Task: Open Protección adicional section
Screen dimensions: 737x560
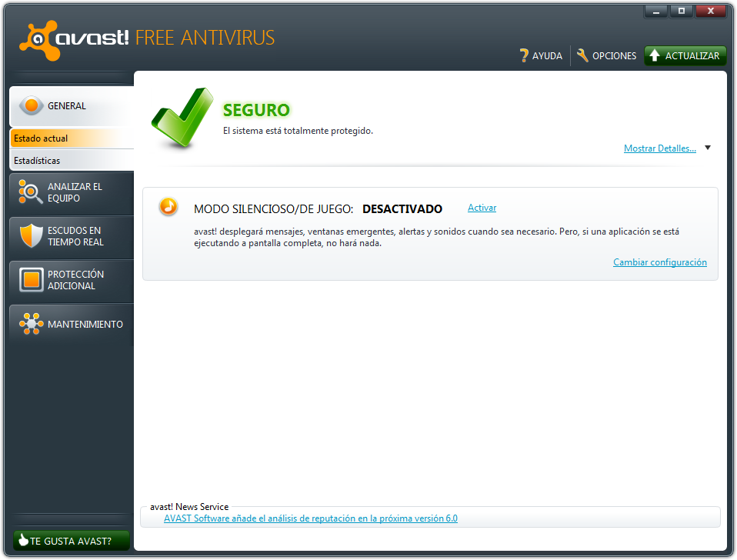Action: coord(72,280)
